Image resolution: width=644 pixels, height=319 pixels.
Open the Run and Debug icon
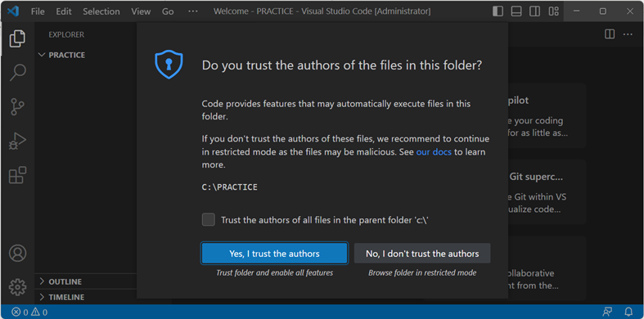pyautogui.click(x=17, y=142)
